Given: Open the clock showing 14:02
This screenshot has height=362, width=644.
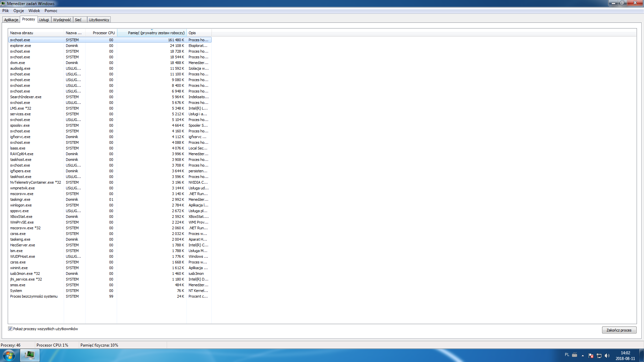Looking at the screenshot, I should click(x=625, y=356).
